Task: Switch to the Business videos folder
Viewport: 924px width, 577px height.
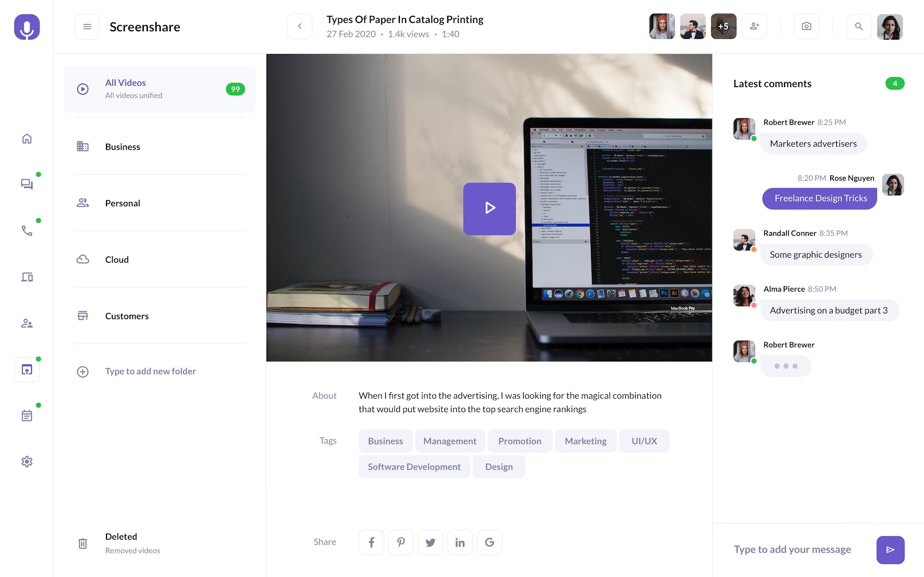Action: pyautogui.click(x=122, y=147)
